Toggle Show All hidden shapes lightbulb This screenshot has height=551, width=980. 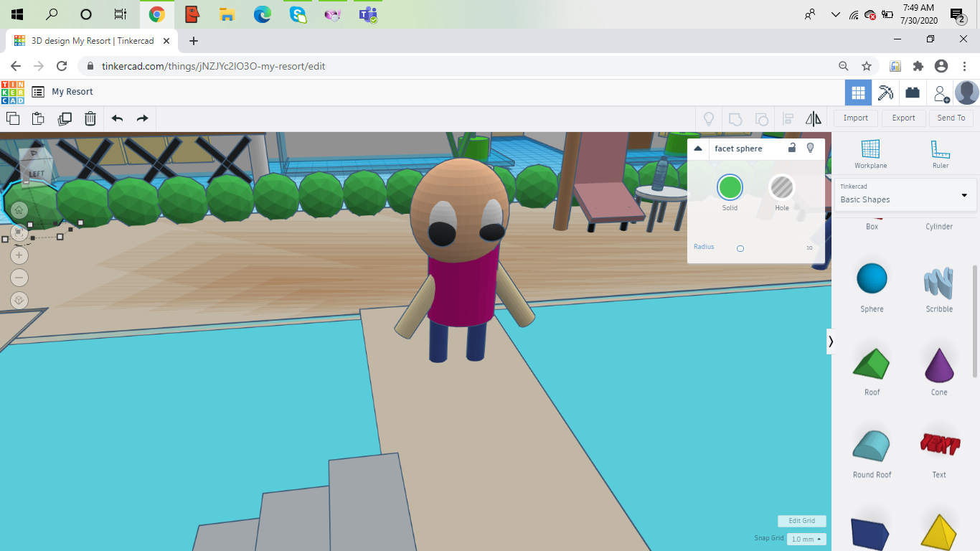pyautogui.click(x=709, y=118)
